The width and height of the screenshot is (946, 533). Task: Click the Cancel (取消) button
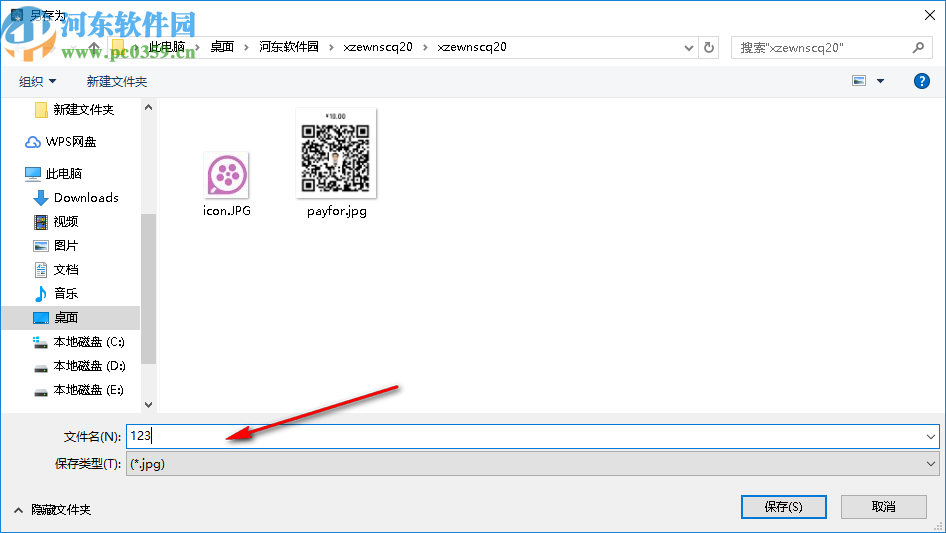click(883, 506)
